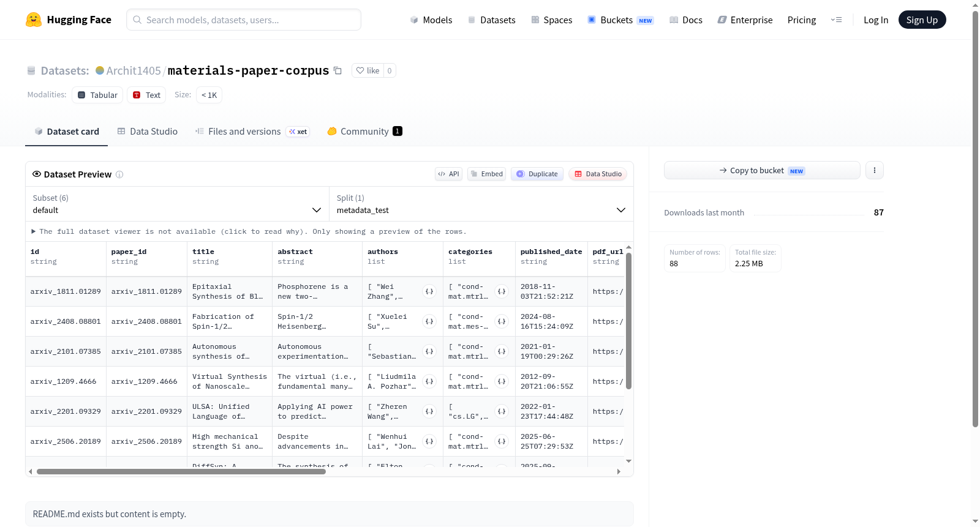Click the Embed button
The image size is (980, 527).
[x=486, y=174]
